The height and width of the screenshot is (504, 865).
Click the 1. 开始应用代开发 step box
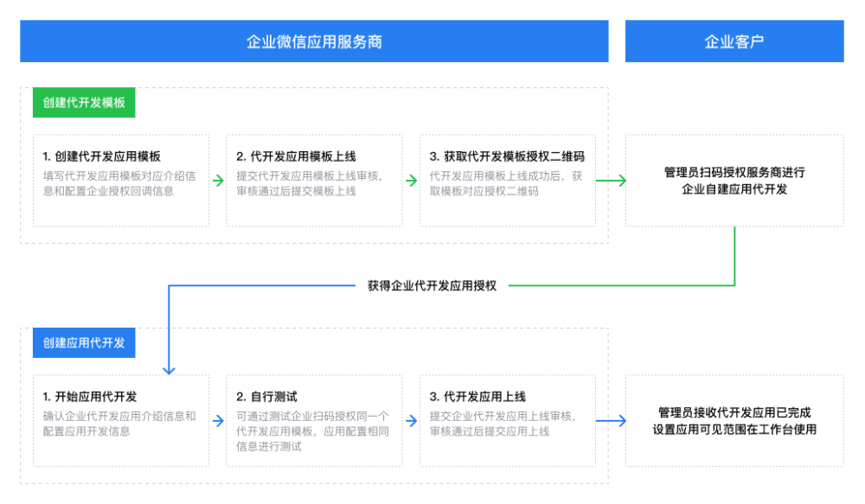point(121,421)
